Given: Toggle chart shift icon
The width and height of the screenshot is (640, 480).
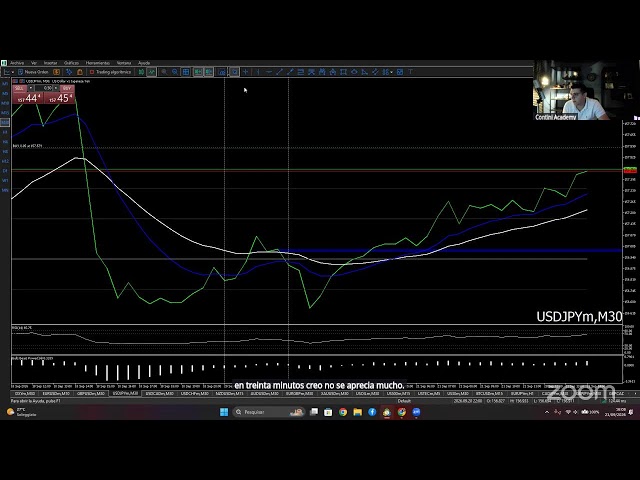Looking at the screenshot, I should (209, 72).
